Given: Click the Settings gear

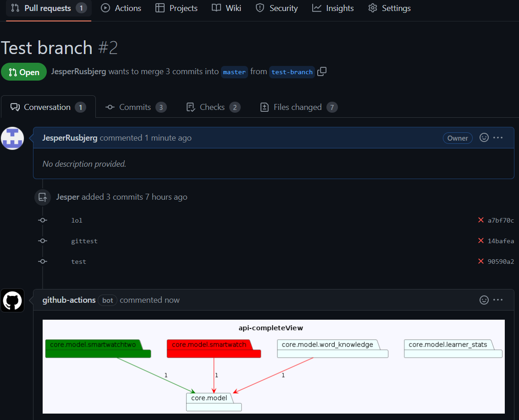Looking at the screenshot, I should tap(373, 8).
